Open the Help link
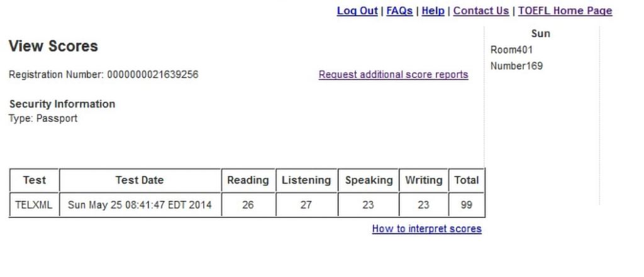Screen dimensions: 644x277 (x=433, y=11)
